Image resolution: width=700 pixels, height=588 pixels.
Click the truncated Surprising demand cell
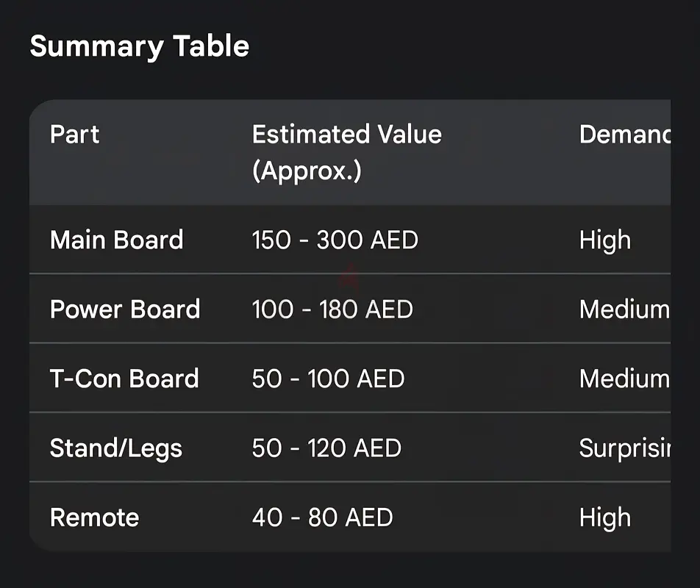(x=624, y=448)
